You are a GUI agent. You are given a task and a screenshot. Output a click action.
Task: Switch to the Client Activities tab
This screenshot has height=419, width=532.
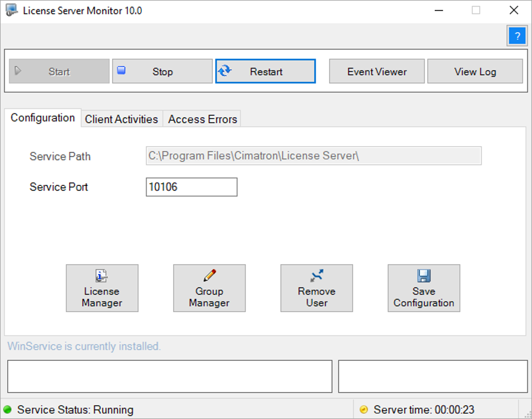click(121, 119)
